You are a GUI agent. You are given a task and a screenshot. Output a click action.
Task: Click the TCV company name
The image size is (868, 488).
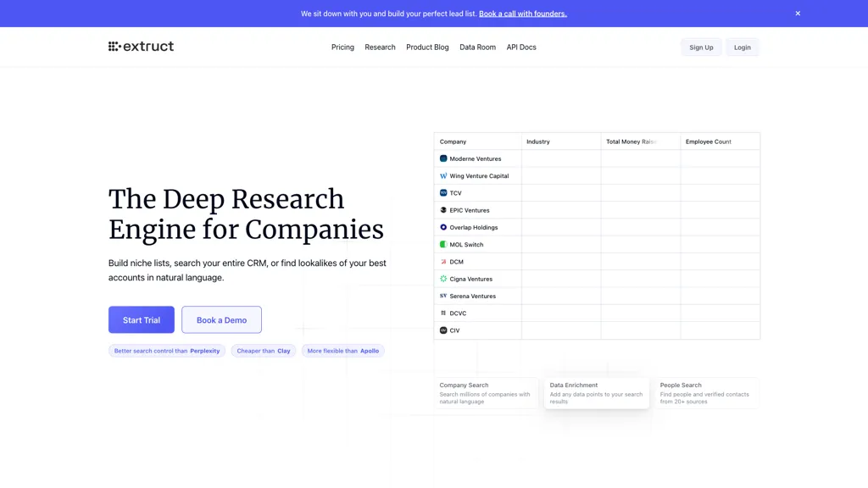click(x=455, y=193)
